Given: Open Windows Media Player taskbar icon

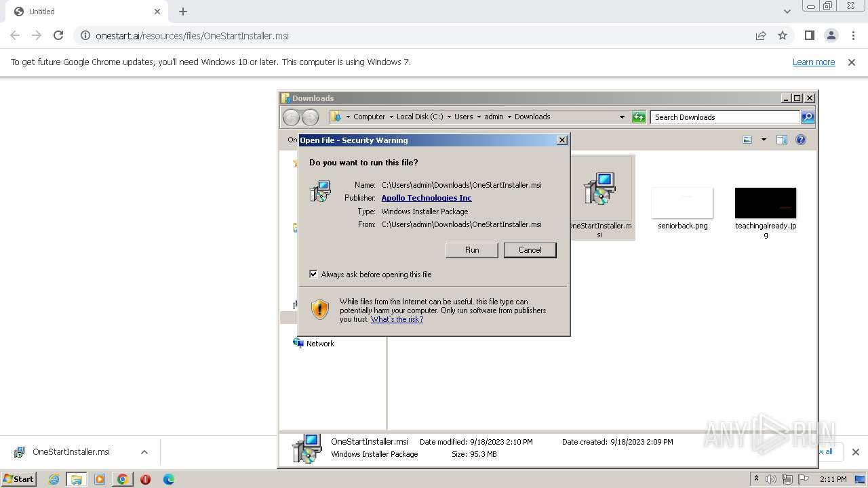Looking at the screenshot, I should coord(100,479).
